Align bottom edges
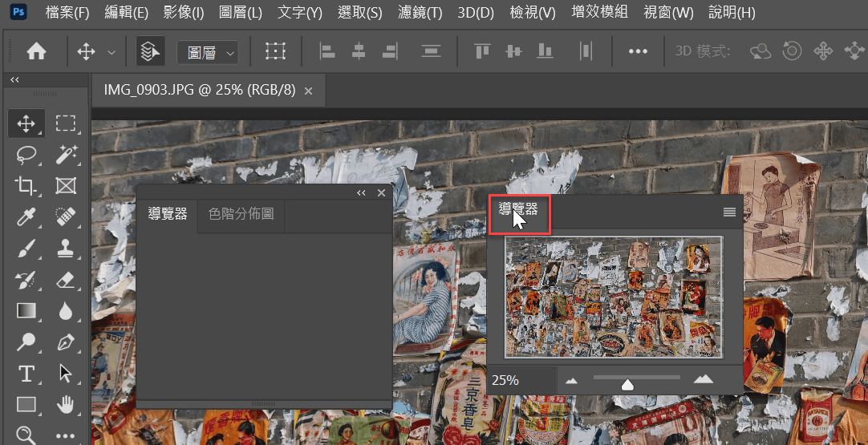This screenshot has width=868, height=445. tap(546, 51)
